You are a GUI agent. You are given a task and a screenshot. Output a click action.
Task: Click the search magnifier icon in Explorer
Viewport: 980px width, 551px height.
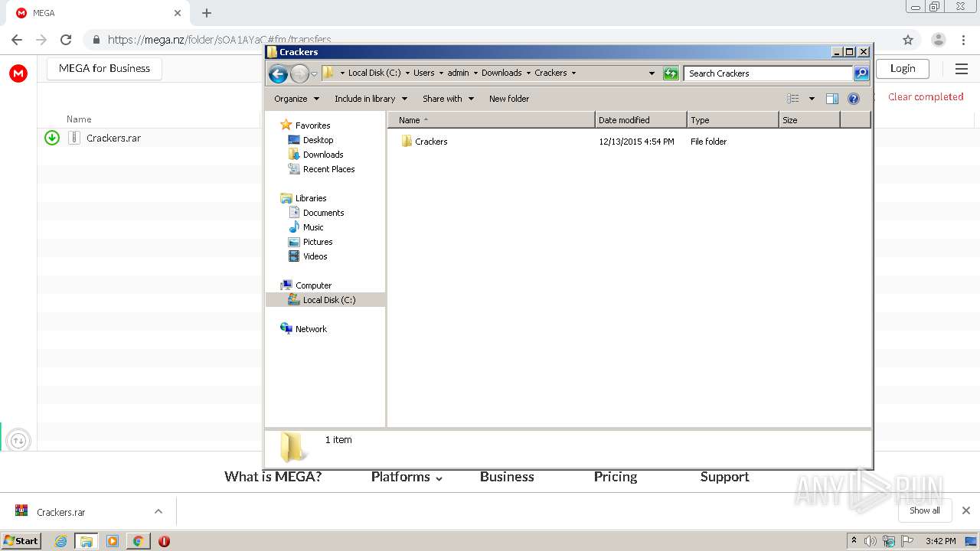pyautogui.click(x=861, y=73)
